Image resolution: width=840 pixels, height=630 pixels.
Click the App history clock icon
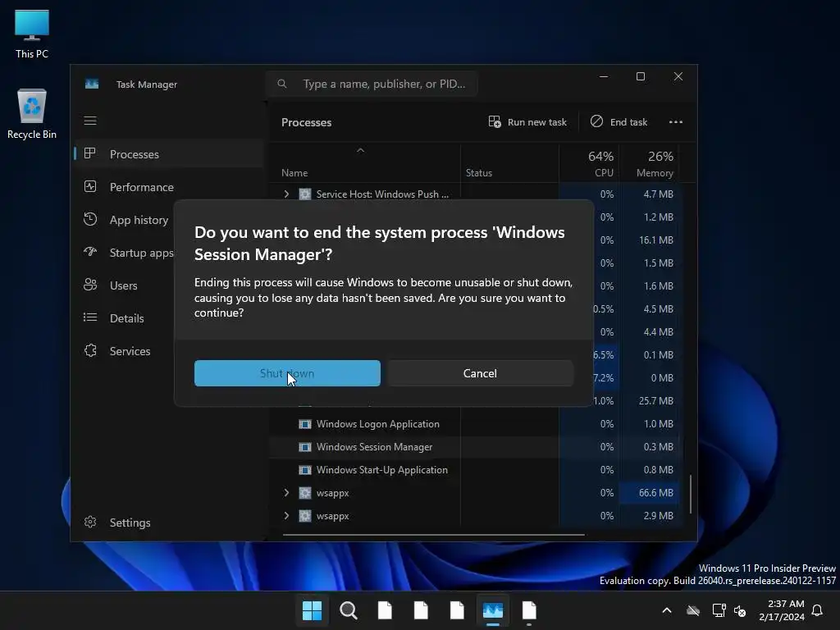tap(90, 219)
